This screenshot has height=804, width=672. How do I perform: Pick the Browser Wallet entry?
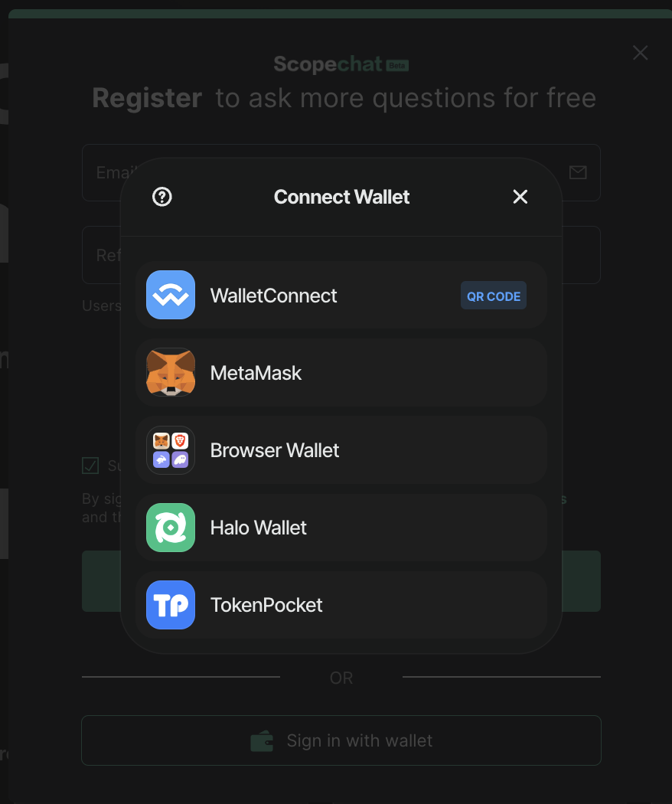(x=341, y=449)
